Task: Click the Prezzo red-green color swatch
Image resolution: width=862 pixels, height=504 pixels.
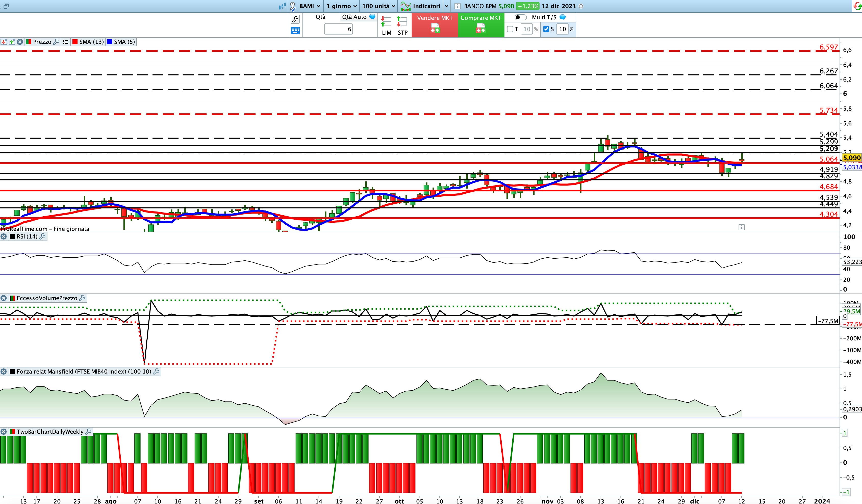Action: click(x=29, y=42)
